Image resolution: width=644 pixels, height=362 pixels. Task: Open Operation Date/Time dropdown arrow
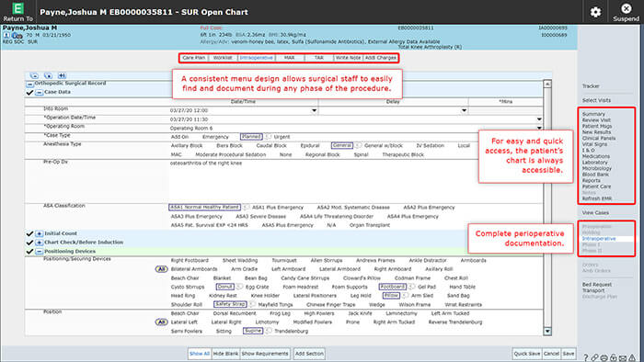point(539,119)
